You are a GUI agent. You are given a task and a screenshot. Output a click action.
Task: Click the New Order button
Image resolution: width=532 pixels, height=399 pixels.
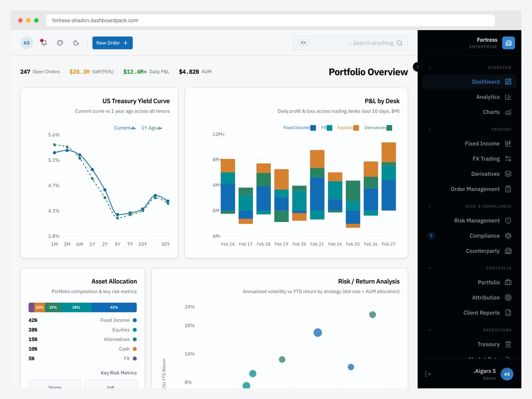[113, 43]
